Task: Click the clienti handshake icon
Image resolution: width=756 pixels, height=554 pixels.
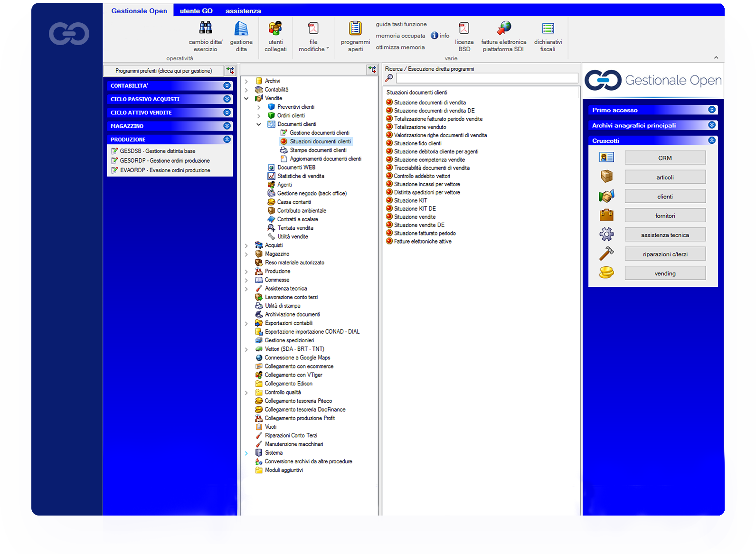Action: (606, 196)
